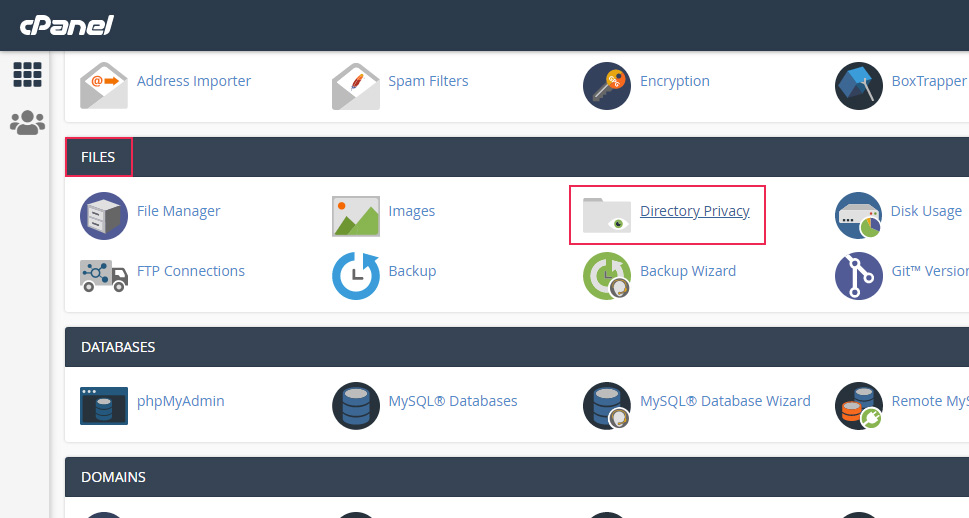969x518 pixels.
Task: Click the cPanel logo
Action: pos(67,25)
